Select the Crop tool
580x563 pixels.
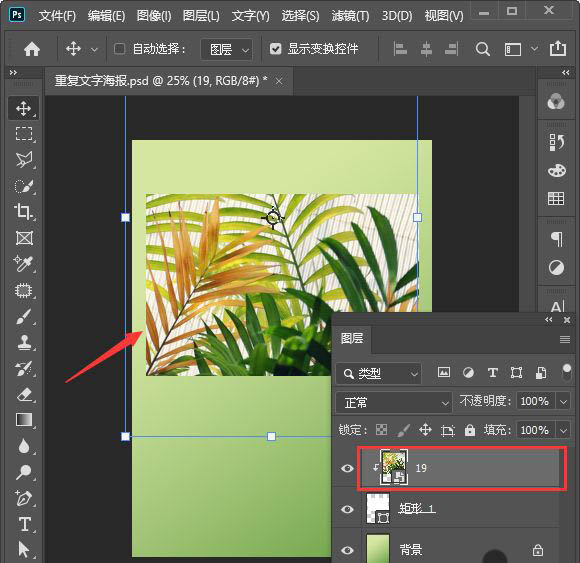point(24,212)
